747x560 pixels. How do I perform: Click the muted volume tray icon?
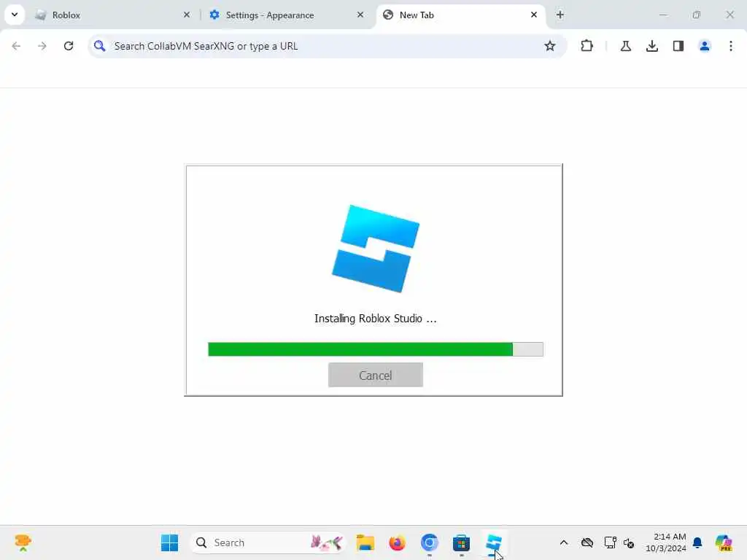point(629,542)
